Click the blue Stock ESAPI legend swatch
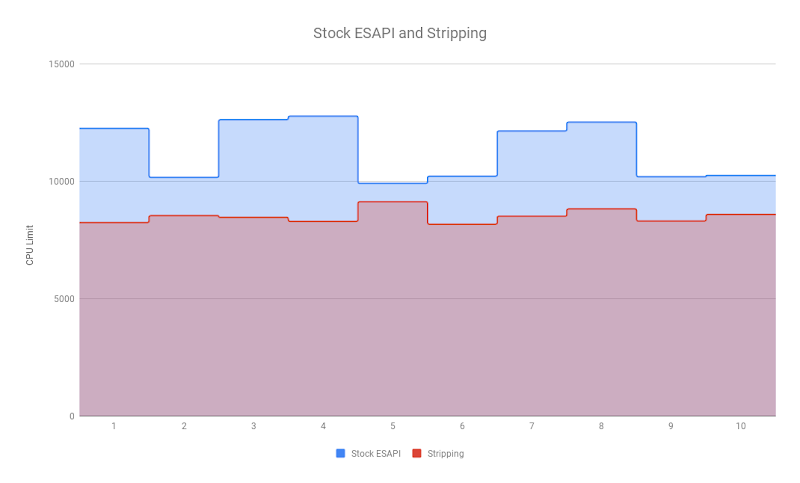 pyautogui.click(x=340, y=453)
